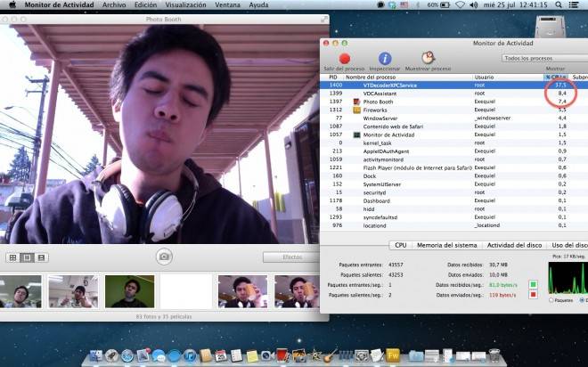Open GarageBand guitar icon in the Dock
The height and width of the screenshot is (367, 588).
(x=330, y=355)
